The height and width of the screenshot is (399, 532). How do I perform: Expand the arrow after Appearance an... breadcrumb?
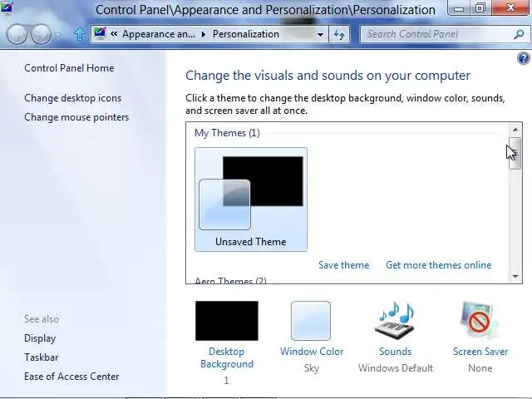pyautogui.click(x=203, y=34)
